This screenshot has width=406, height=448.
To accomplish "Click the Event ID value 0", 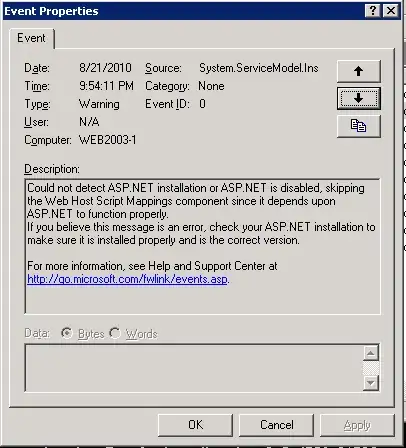I will pyautogui.click(x=202, y=104).
